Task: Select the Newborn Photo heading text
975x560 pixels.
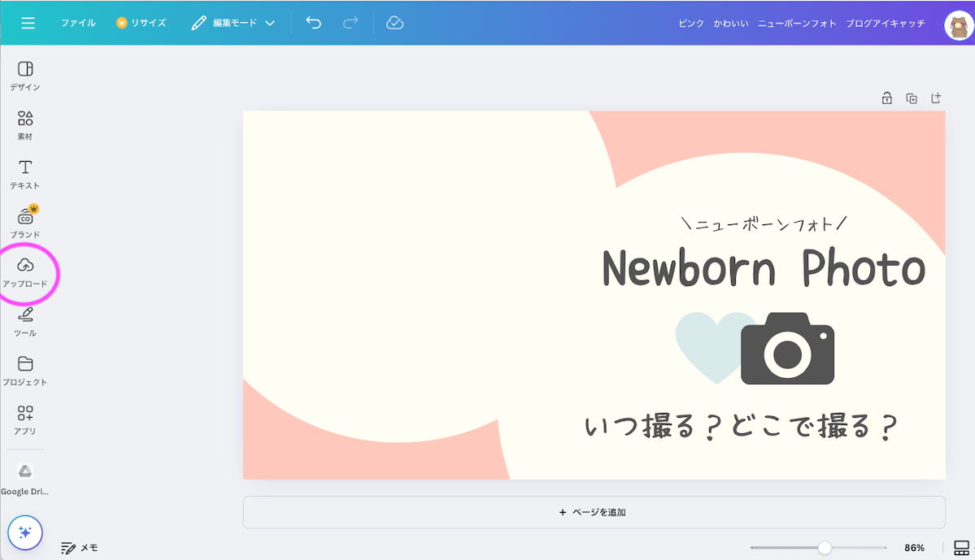Action: [x=764, y=268]
